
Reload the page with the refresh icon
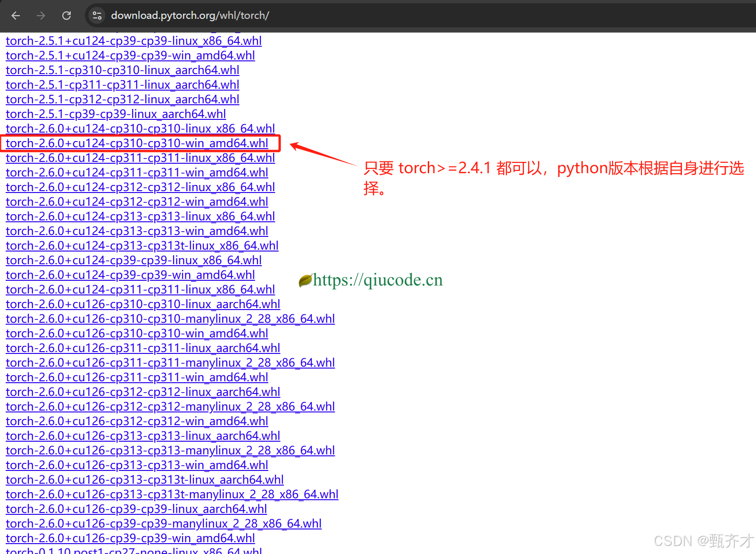point(66,16)
